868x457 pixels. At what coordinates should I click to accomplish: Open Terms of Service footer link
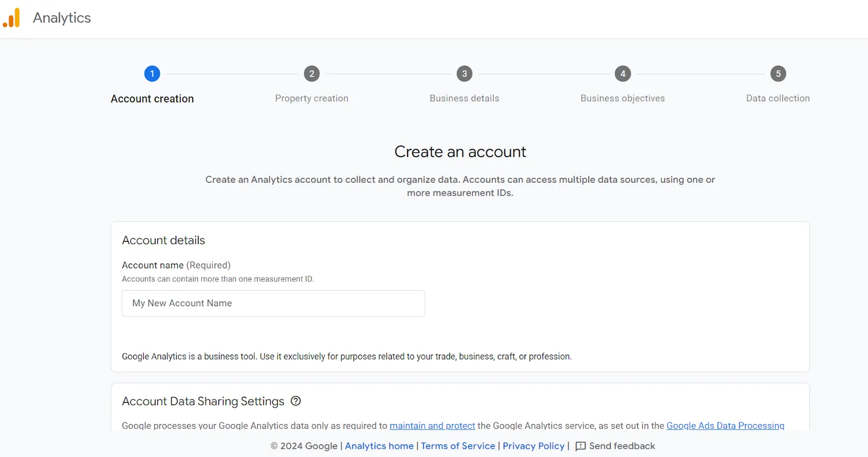[x=458, y=446]
